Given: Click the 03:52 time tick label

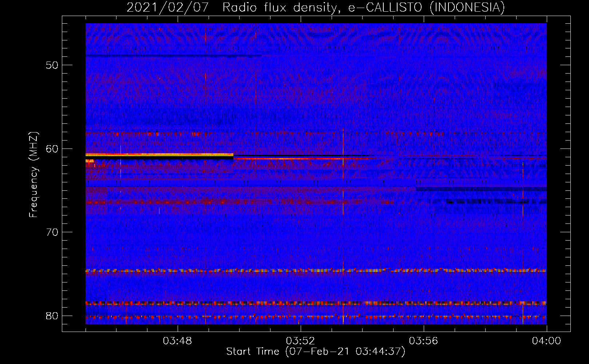Looking at the screenshot, I should tap(300, 341).
